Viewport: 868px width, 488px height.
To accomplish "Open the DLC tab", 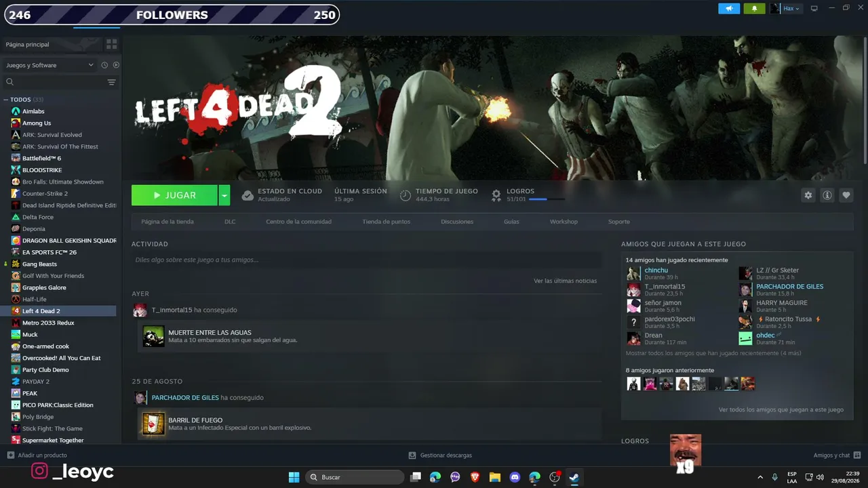I will click(230, 222).
